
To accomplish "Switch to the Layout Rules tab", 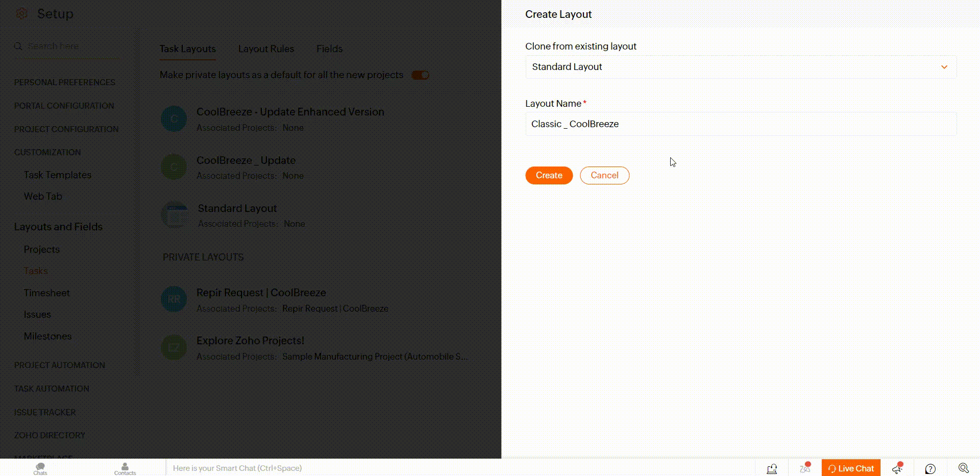I will point(266,49).
